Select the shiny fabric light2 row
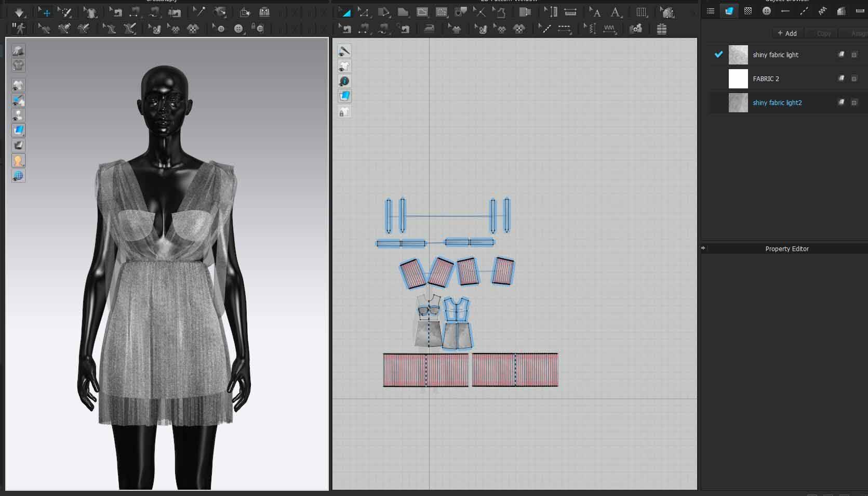 click(789, 102)
